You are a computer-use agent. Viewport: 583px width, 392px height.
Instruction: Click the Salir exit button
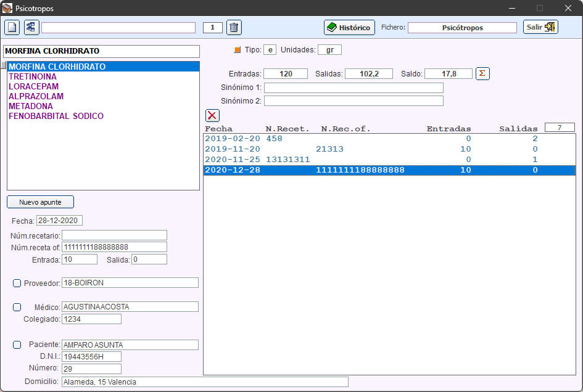[540, 28]
